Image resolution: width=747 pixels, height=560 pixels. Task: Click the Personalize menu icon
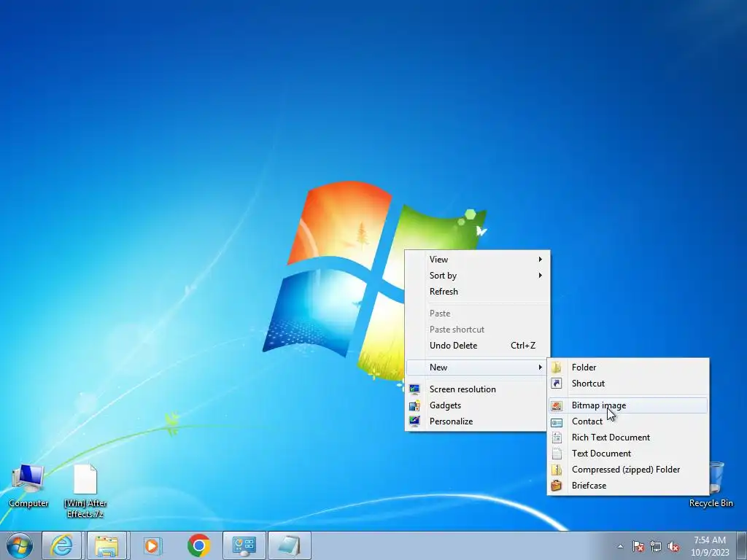coord(414,421)
